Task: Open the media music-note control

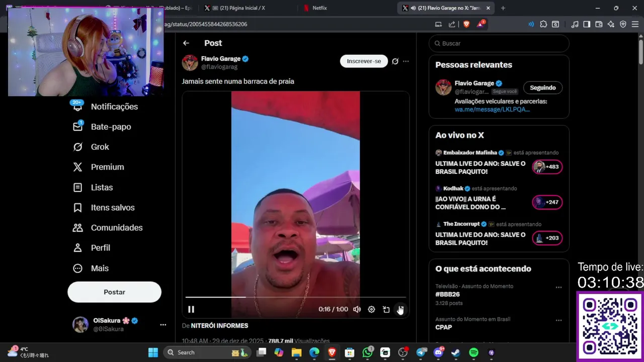Action: [575, 24]
